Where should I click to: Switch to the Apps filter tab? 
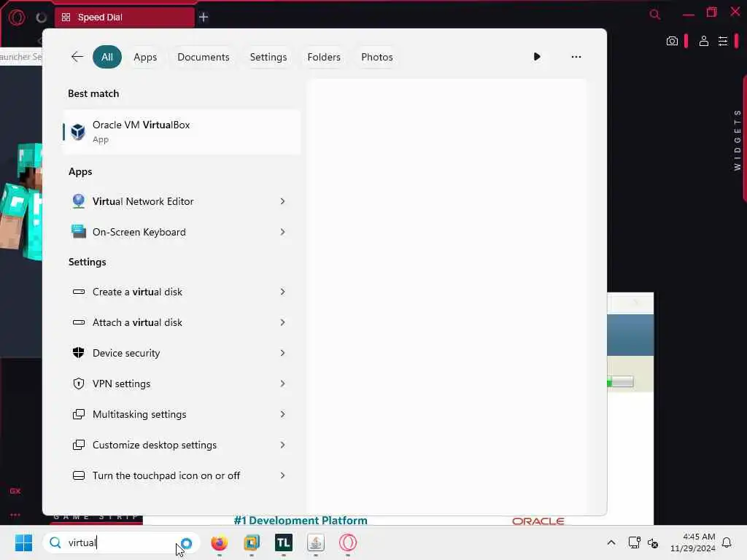pyautogui.click(x=145, y=57)
